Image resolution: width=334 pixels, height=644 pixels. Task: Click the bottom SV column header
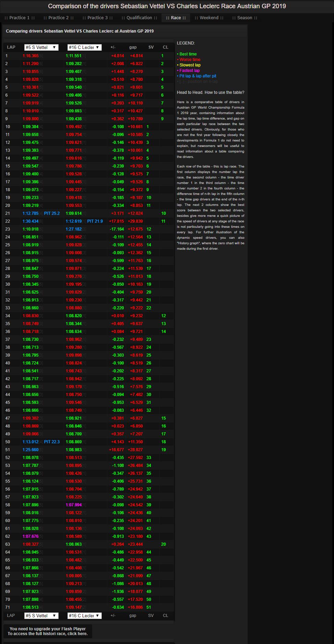[151, 616]
